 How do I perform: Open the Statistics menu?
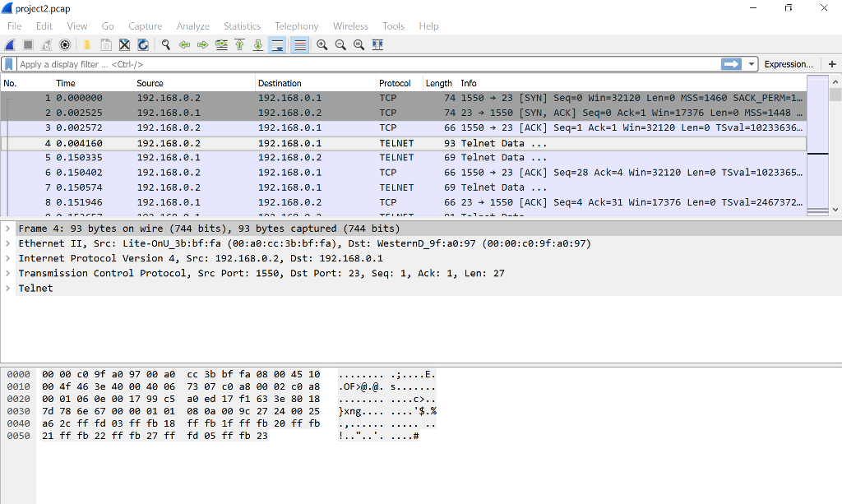[x=243, y=26]
